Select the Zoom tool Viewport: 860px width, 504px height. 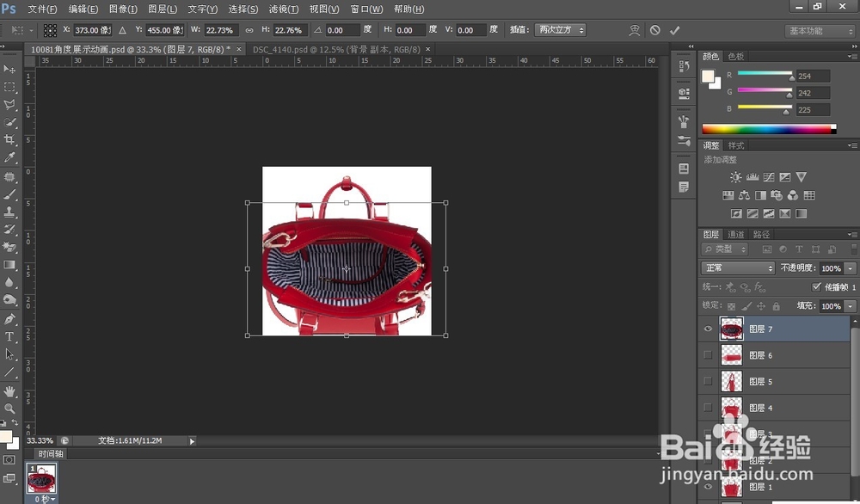click(x=9, y=409)
